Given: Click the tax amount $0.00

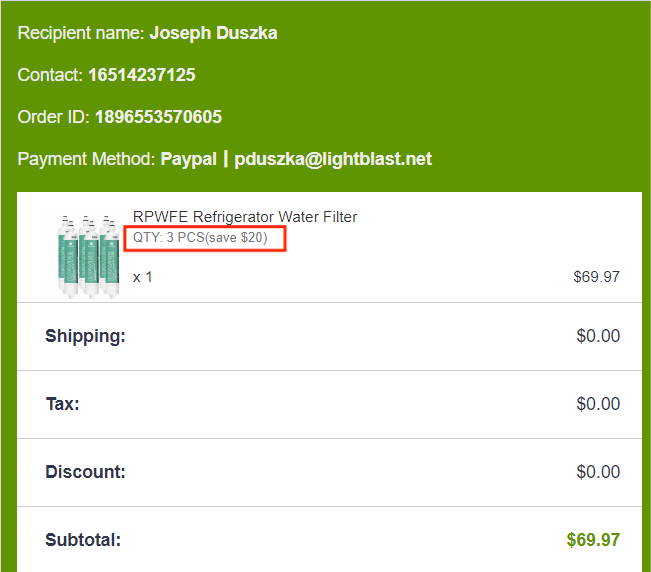Looking at the screenshot, I should point(598,404).
